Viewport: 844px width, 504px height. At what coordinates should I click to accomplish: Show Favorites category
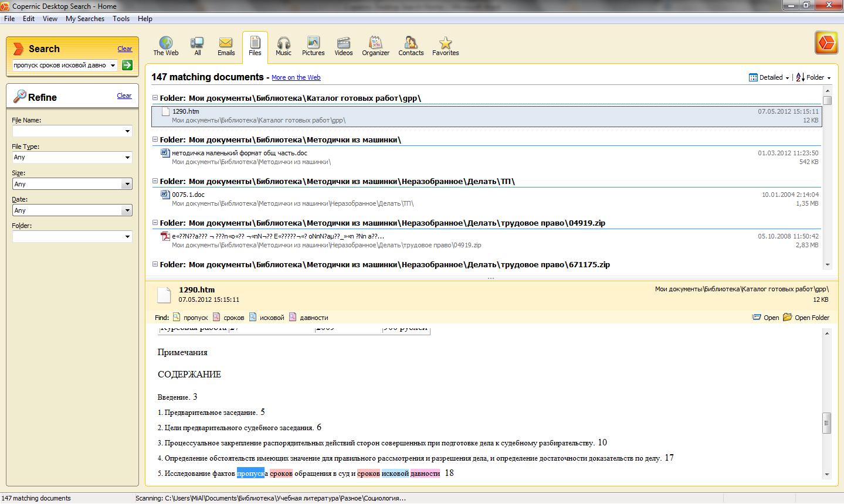point(445,46)
